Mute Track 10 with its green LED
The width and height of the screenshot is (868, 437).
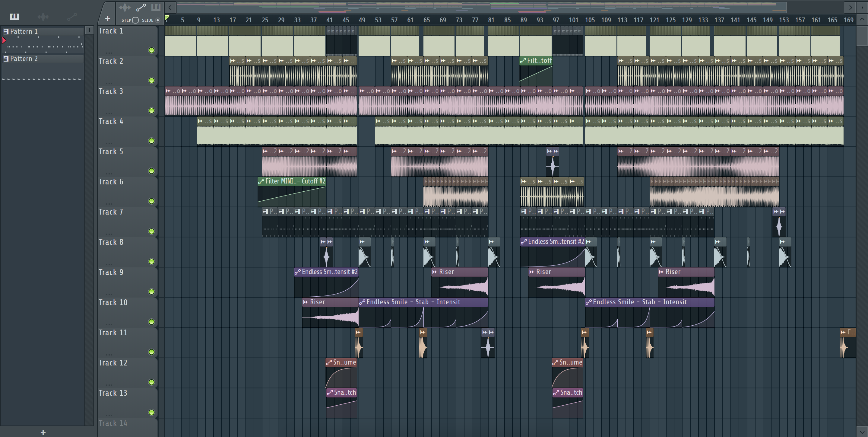(x=152, y=322)
